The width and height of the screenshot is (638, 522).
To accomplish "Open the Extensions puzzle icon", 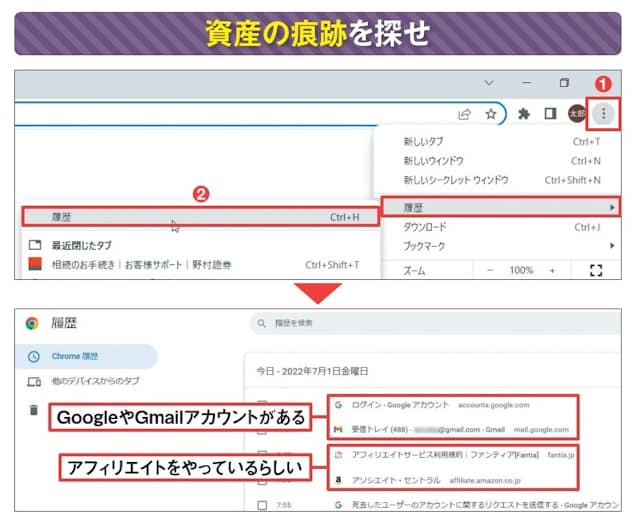I will [524, 114].
